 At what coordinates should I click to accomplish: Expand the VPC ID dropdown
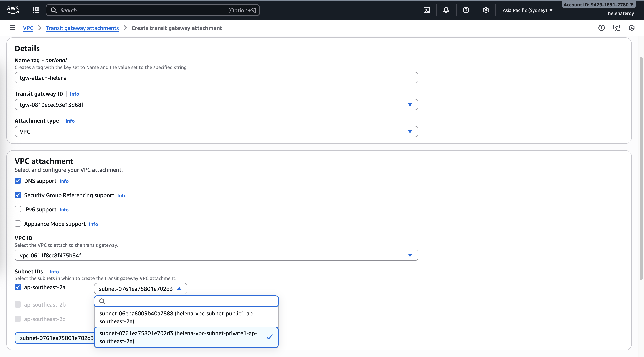coord(216,255)
